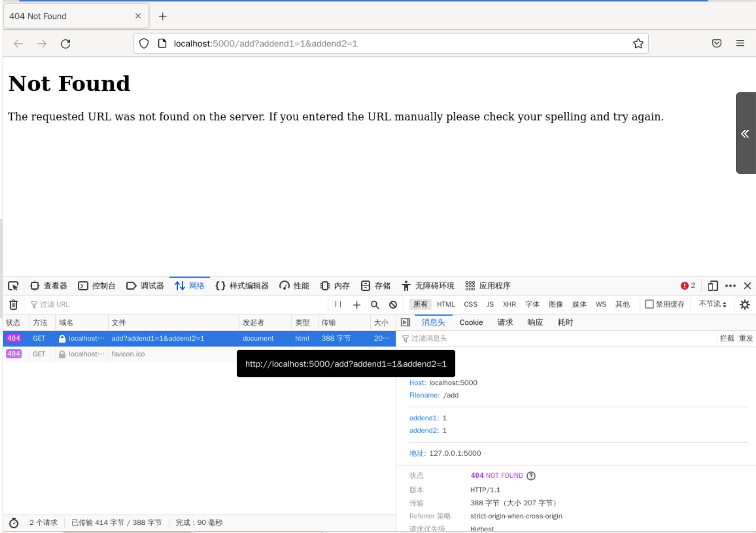
Task: Add a new custom request
Action: coord(357,305)
